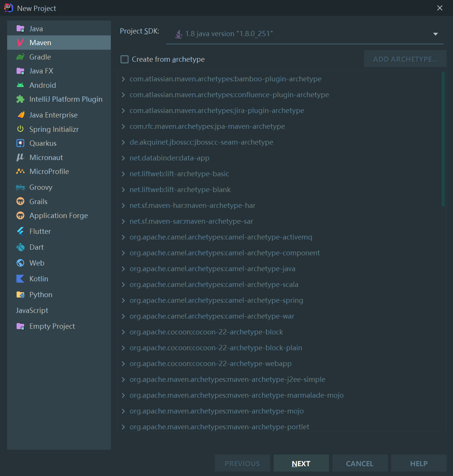Click the Dart logo icon
Image resolution: width=453 pixels, height=476 pixels.
[x=20, y=247]
